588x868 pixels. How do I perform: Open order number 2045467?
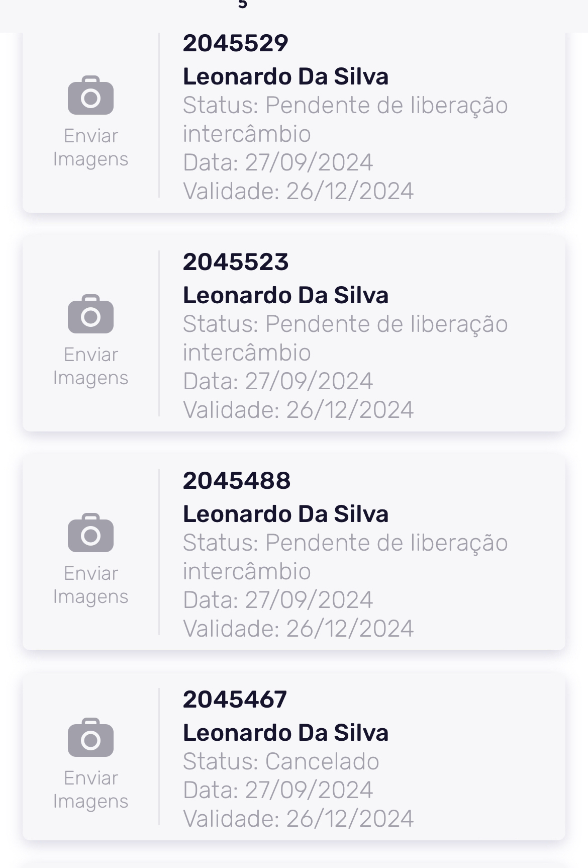[235, 700]
